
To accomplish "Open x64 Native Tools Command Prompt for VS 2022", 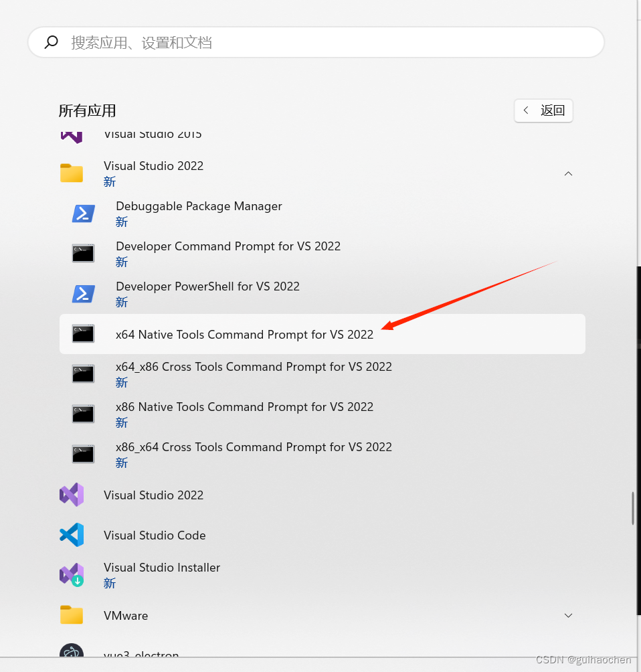I will tap(323, 334).
